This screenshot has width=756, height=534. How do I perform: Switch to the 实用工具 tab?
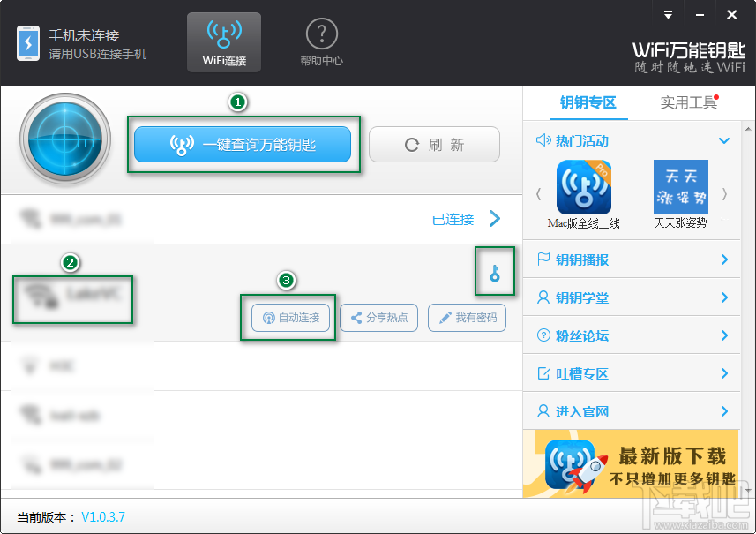pos(689,102)
